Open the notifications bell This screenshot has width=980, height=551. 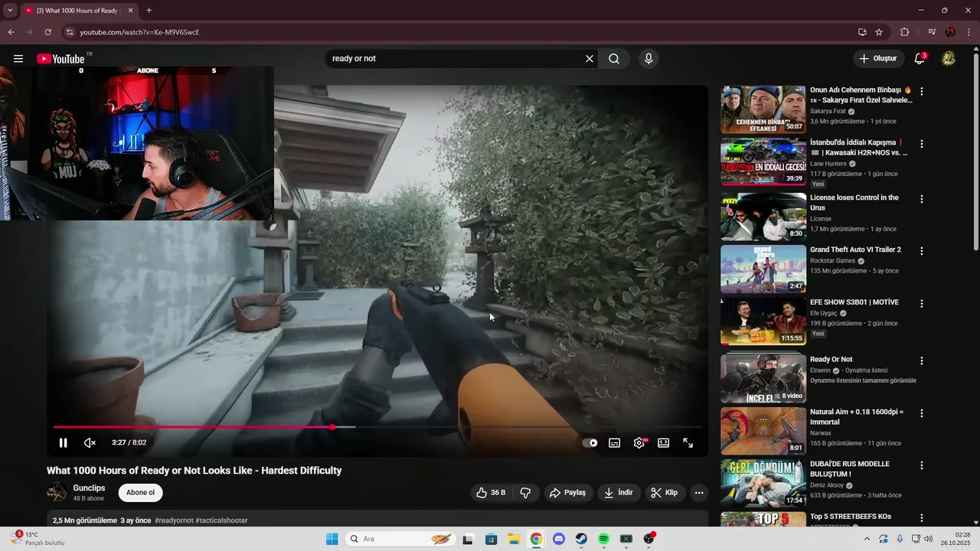pos(920,59)
